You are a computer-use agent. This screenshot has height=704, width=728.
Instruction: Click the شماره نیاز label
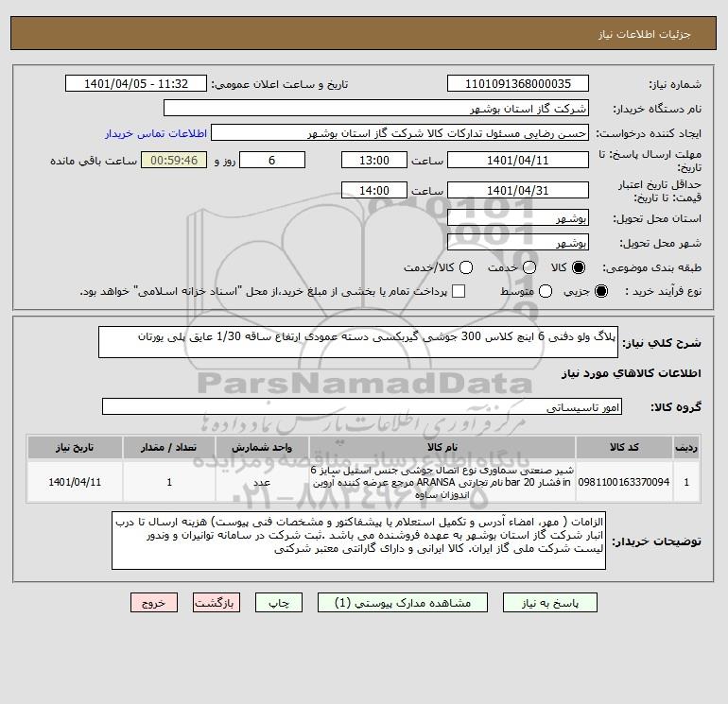(675, 84)
